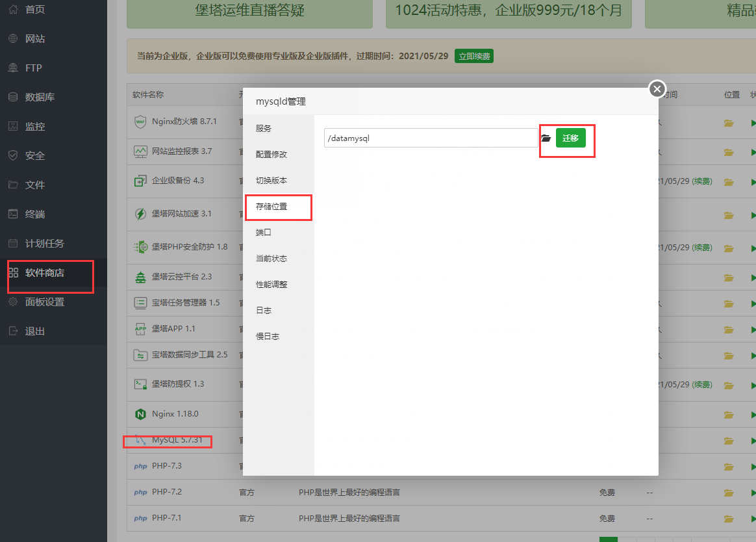Close the mysqld管理 dialog
This screenshot has height=542, width=756.
pos(657,89)
